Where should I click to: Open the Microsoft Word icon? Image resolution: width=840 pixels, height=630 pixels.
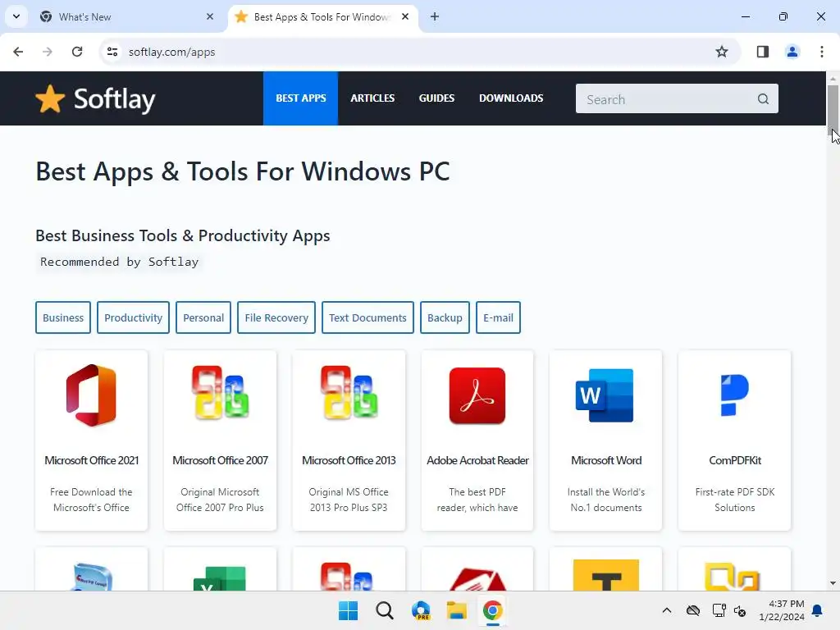point(605,395)
